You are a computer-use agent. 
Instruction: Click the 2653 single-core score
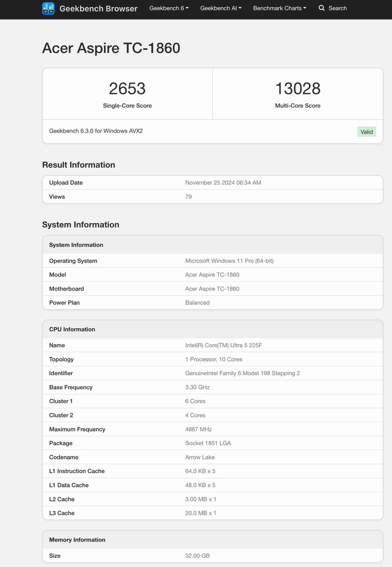tap(127, 89)
